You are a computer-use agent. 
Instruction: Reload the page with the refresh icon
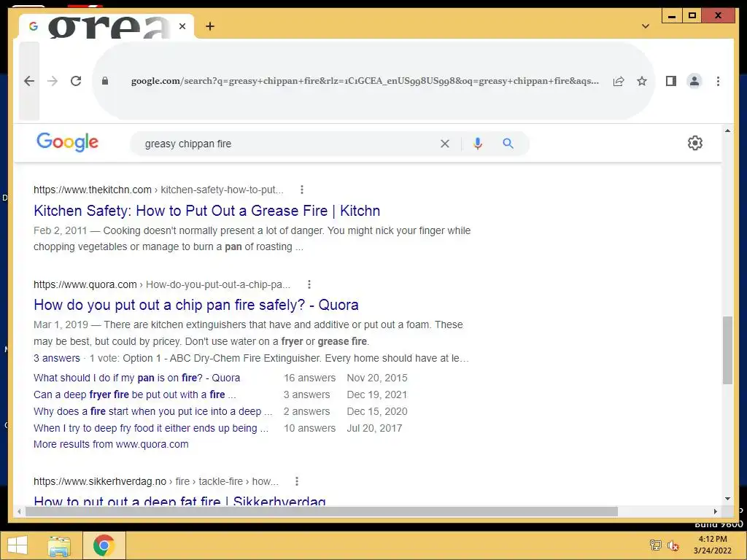pos(76,81)
